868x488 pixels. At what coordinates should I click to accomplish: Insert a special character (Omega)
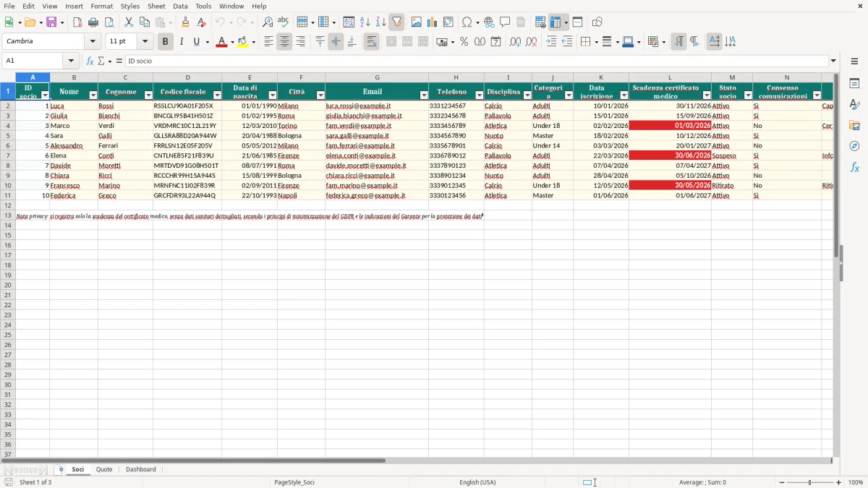467,22
